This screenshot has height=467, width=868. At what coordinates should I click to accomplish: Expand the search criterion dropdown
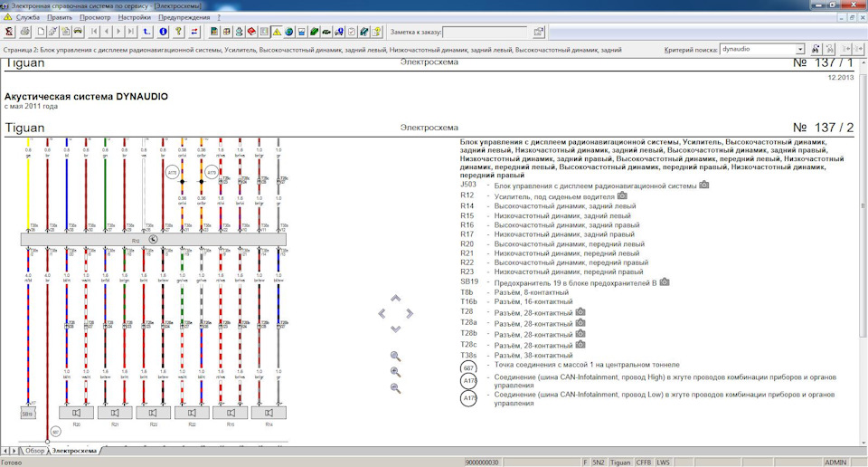click(x=800, y=49)
